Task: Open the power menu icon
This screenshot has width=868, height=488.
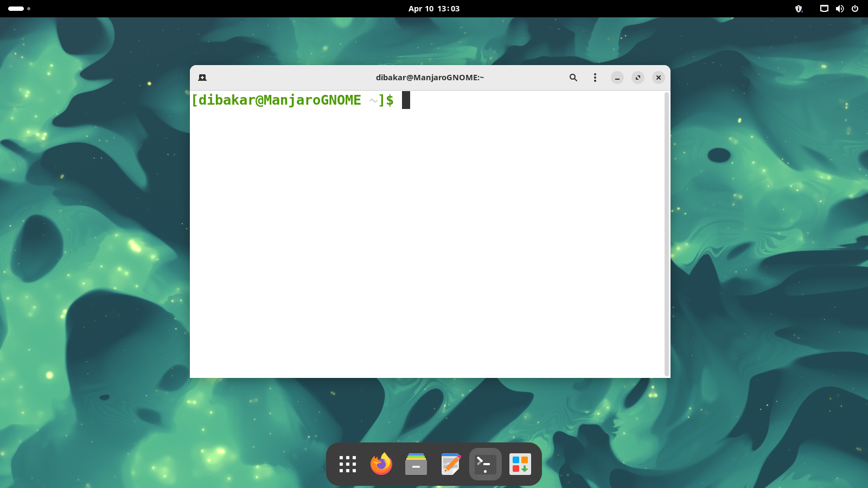Action: pos(855,9)
